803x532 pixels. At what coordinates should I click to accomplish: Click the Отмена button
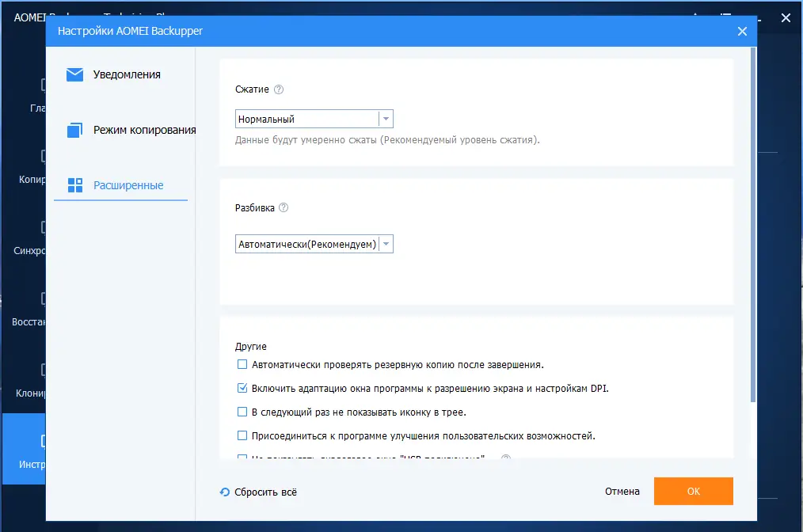coord(622,492)
